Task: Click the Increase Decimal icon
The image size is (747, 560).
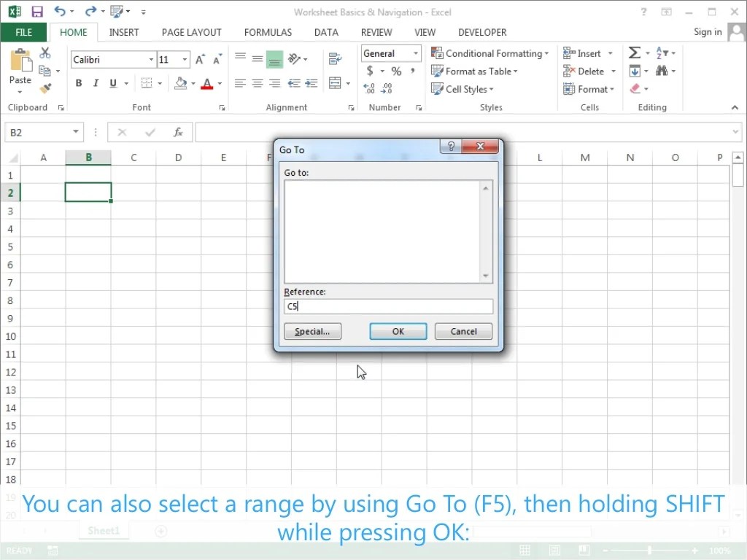Action: point(371,89)
